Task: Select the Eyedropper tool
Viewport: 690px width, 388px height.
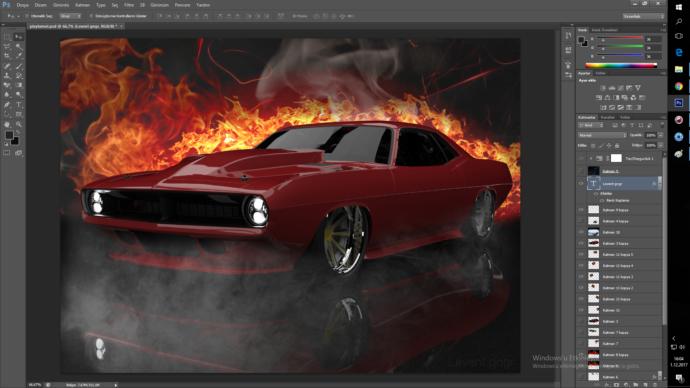Action: coord(18,56)
